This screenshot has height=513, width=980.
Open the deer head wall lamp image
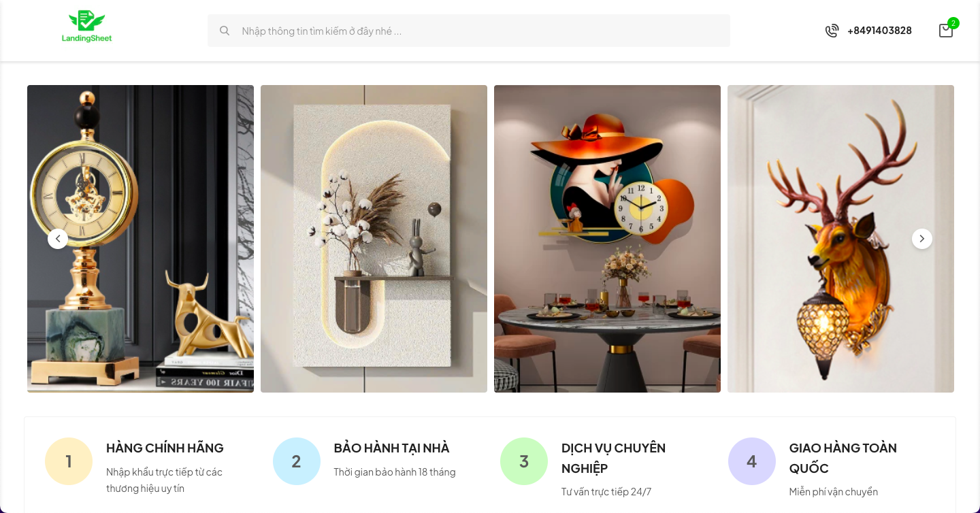(x=840, y=239)
